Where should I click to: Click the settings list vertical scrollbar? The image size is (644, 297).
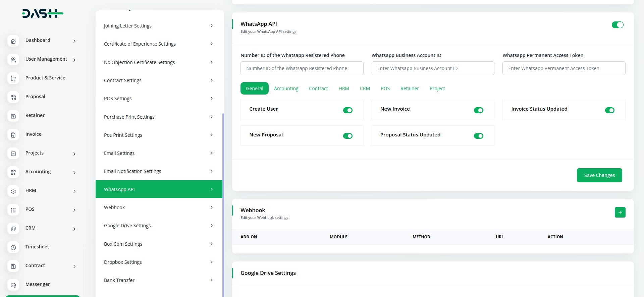point(223,201)
